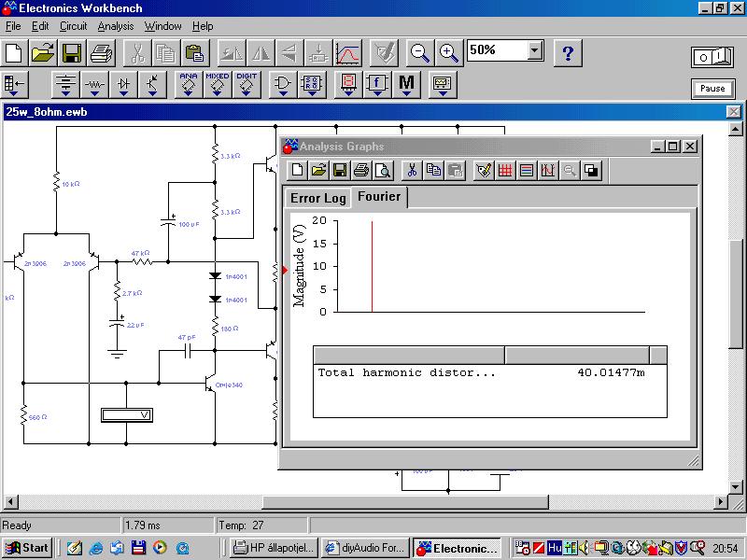The image size is (747, 560).
Task: Create subcircuit toolbar icon
Action: (318, 53)
